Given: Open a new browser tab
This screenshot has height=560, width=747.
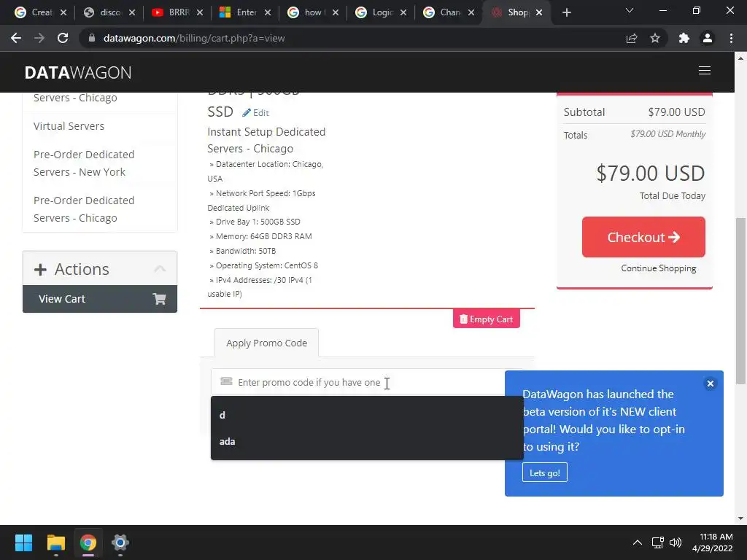Looking at the screenshot, I should pos(566,12).
